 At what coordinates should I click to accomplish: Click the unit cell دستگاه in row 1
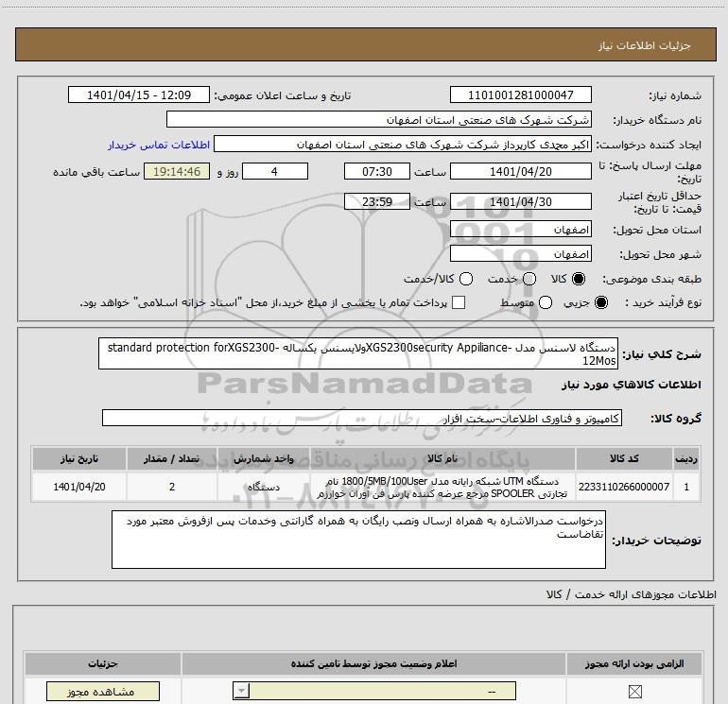point(263,487)
